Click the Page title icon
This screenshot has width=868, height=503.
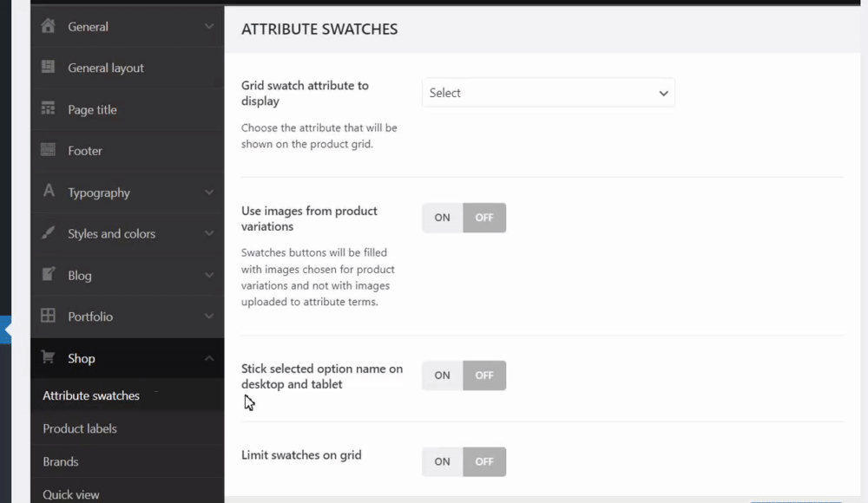[49, 109]
